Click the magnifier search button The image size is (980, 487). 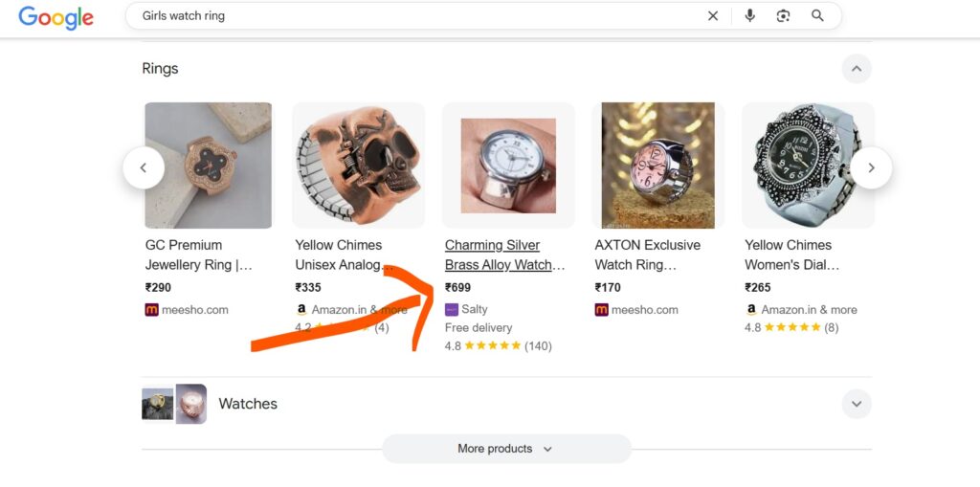pos(817,16)
